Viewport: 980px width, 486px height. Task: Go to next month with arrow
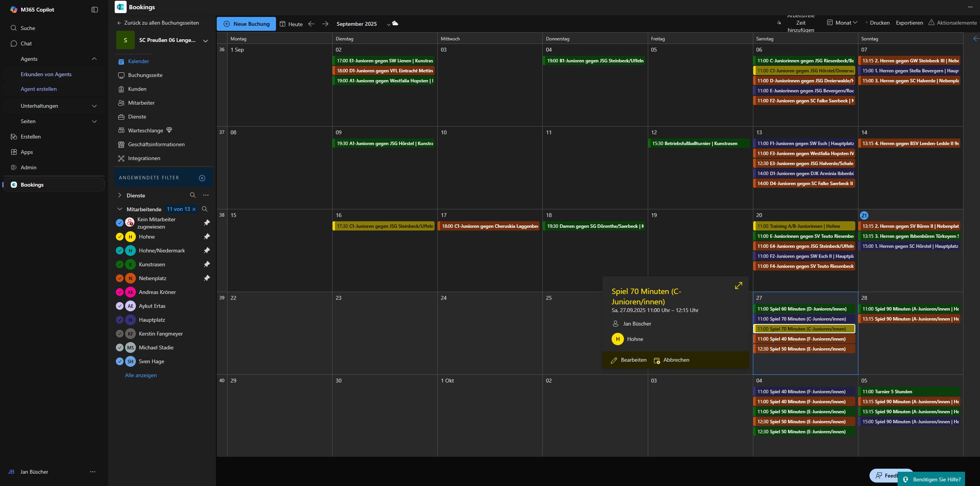(325, 24)
